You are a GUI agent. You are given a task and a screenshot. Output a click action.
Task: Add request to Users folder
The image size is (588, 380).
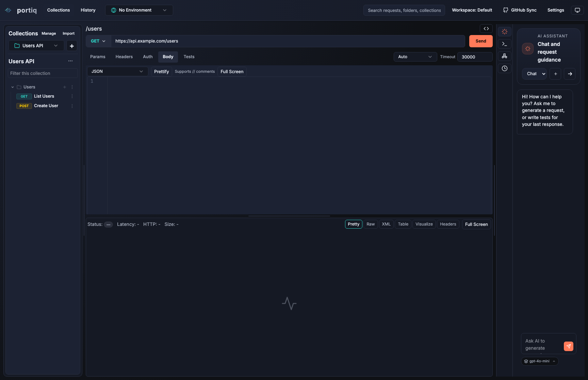coord(65,87)
